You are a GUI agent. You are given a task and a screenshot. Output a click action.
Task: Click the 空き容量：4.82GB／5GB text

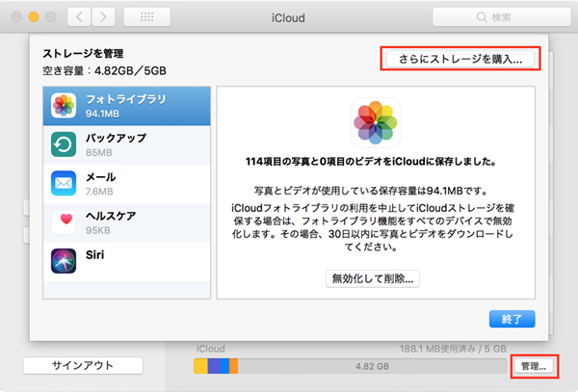(x=104, y=70)
